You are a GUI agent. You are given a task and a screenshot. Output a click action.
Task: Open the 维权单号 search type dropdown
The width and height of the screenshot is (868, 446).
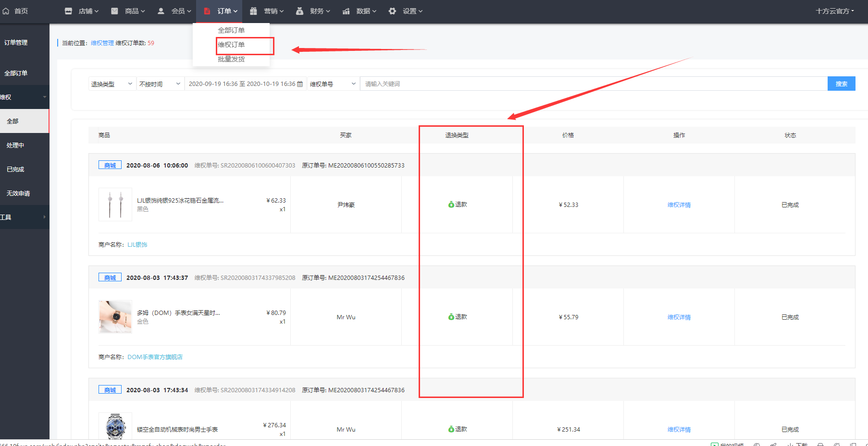click(x=333, y=84)
